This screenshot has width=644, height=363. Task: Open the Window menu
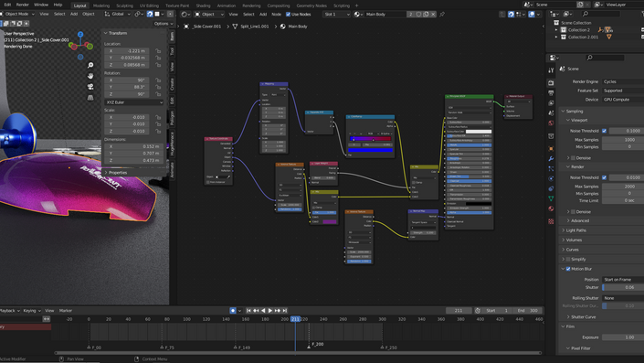tap(41, 5)
